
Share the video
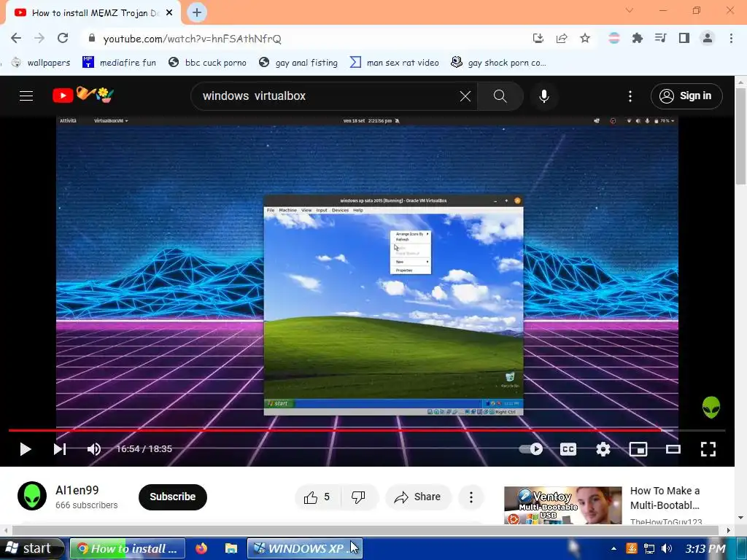(x=418, y=497)
